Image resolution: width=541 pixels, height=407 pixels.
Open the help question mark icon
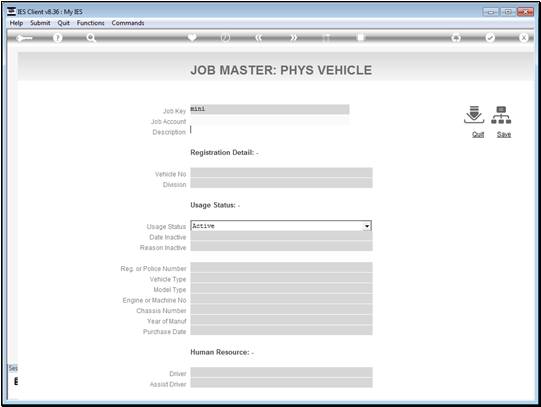(58, 38)
